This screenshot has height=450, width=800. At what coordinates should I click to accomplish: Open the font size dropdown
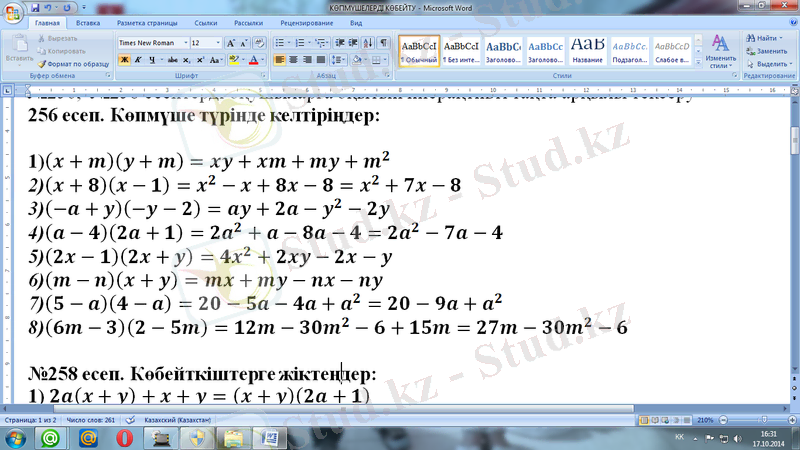[x=217, y=43]
